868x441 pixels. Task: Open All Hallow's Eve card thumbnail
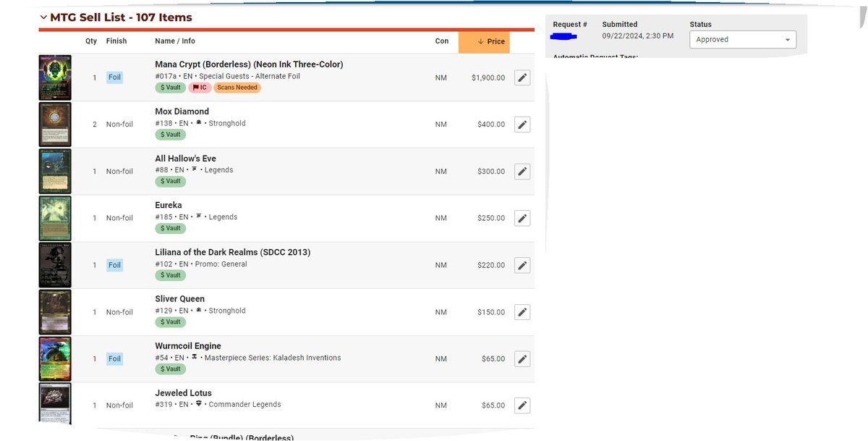[x=55, y=172]
